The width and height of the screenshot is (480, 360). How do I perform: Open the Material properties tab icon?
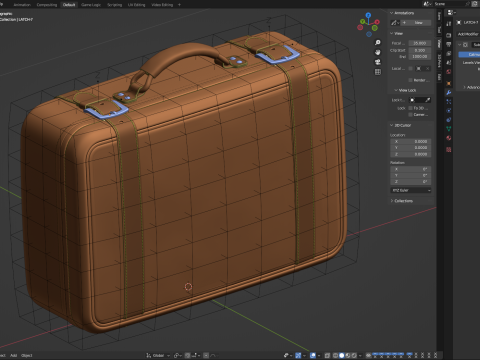(449, 138)
